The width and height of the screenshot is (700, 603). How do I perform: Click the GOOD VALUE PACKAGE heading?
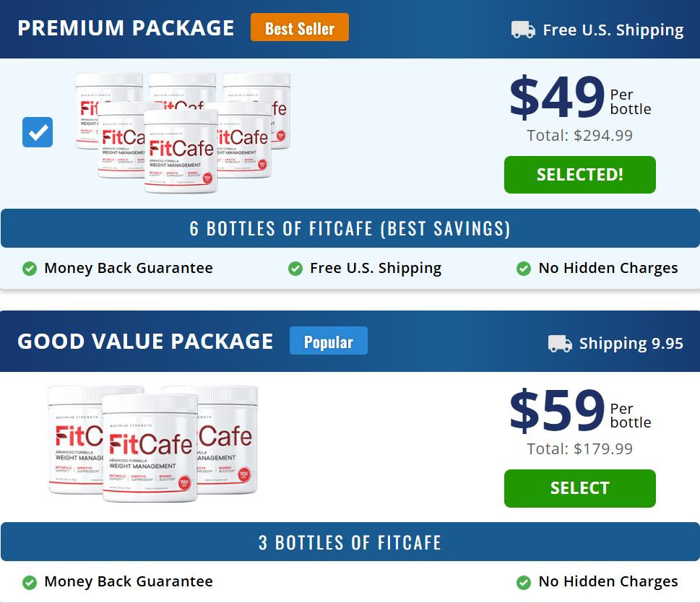pyautogui.click(x=145, y=342)
